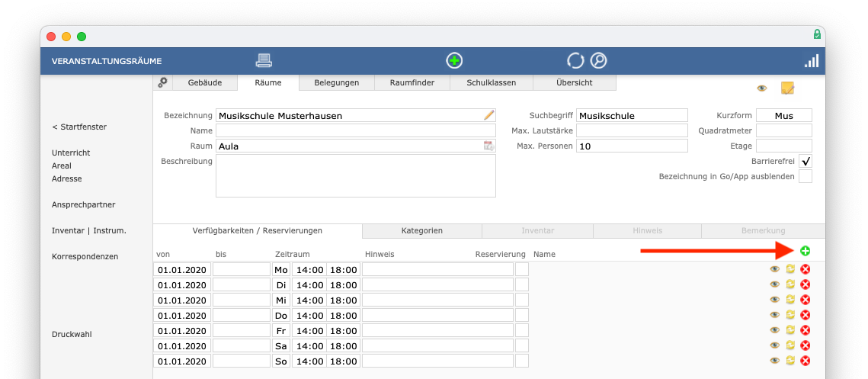Click the Mo weekday cell
This screenshot has height=379, width=868.
point(281,269)
